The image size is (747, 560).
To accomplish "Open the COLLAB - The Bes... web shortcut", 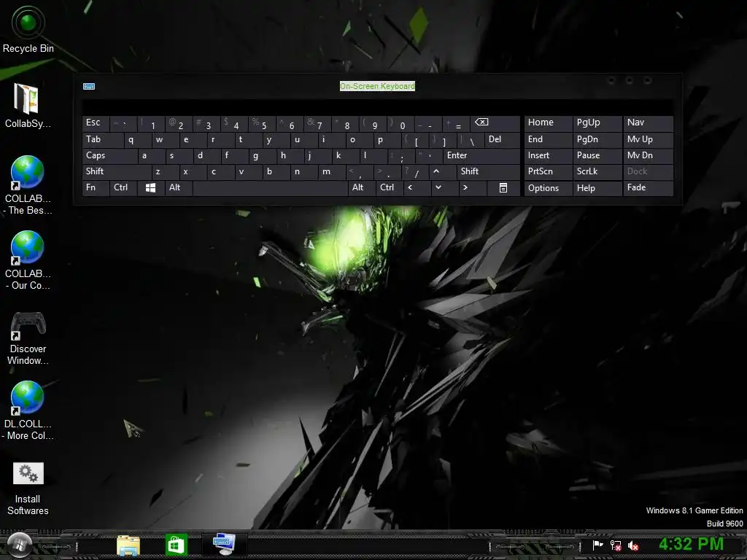I will coord(28,185).
